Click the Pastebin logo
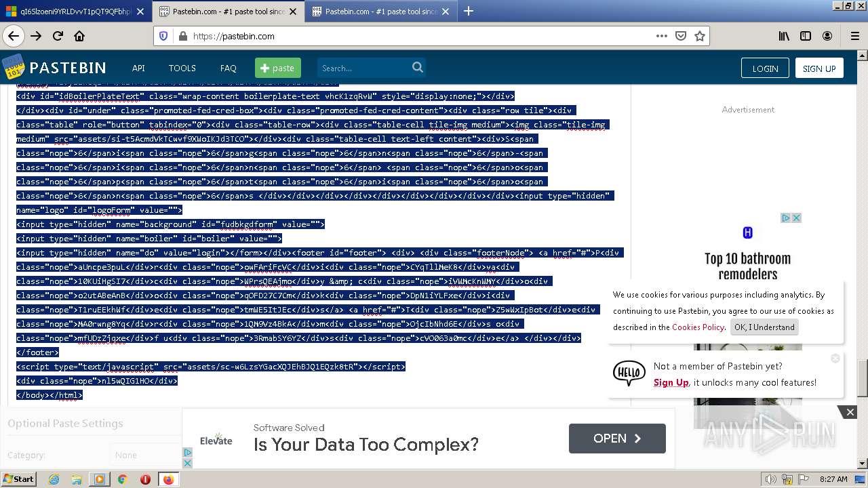868x488 pixels. coord(55,68)
